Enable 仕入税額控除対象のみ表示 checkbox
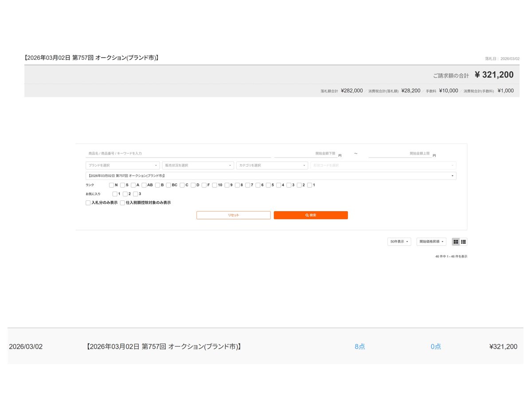Viewport: 532px width, 399px height. pos(122,203)
